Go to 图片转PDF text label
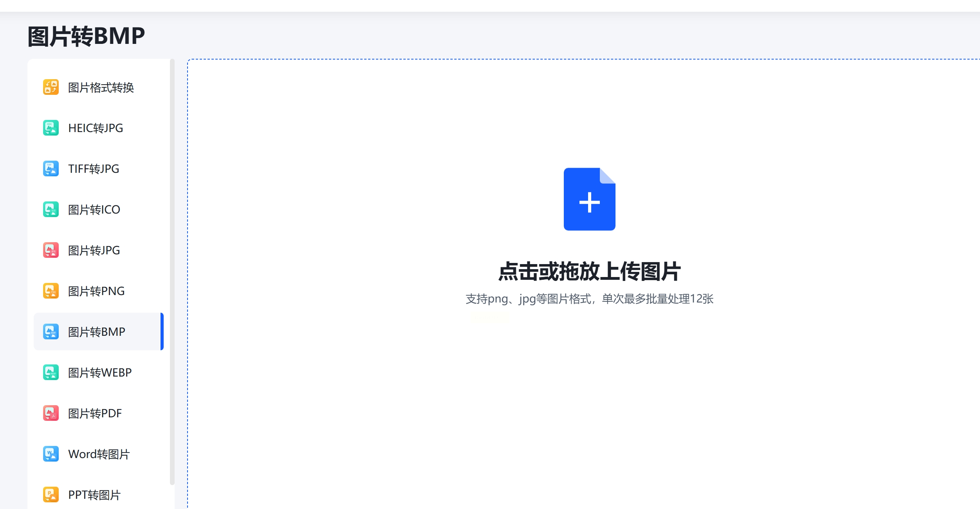 click(x=95, y=413)
